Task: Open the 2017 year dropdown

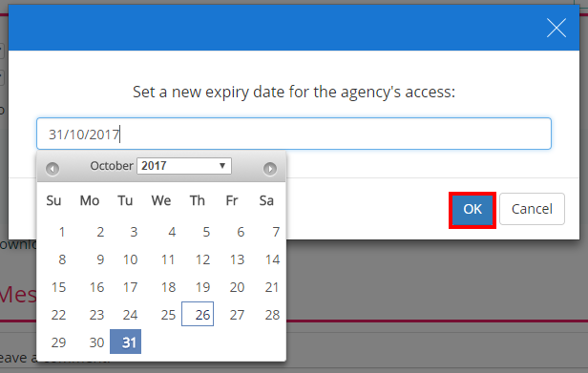Action: pos(184,166)
